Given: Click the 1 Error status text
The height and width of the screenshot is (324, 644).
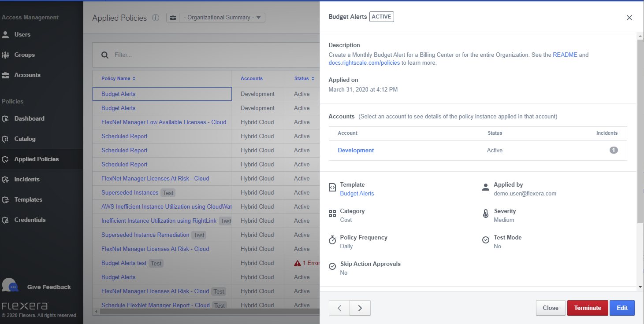Looking at the screenshot, I should (311, 263).
